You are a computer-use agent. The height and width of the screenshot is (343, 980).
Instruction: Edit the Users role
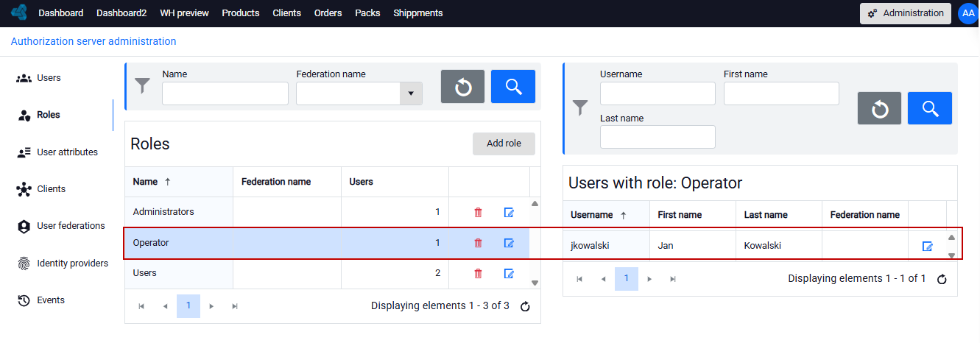coord(509,273)
